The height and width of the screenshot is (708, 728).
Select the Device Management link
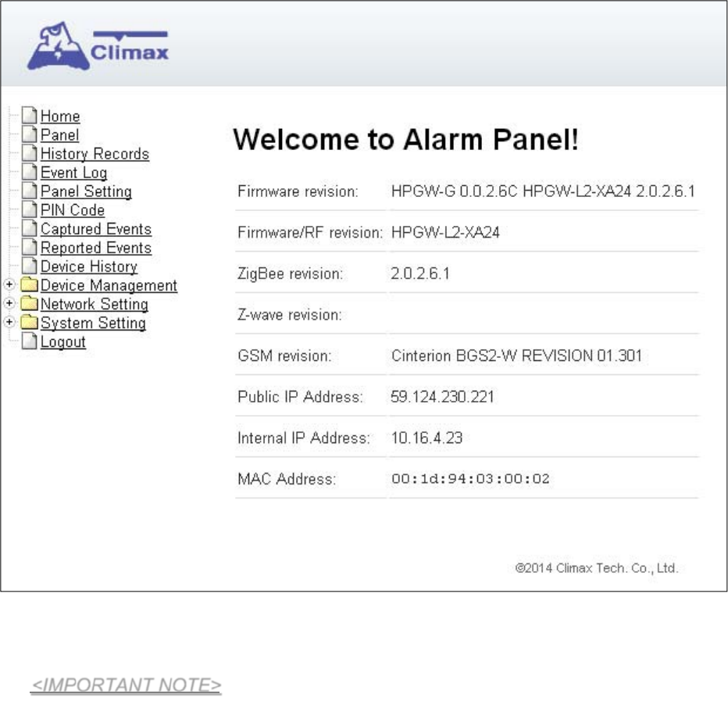click(109, 285)
